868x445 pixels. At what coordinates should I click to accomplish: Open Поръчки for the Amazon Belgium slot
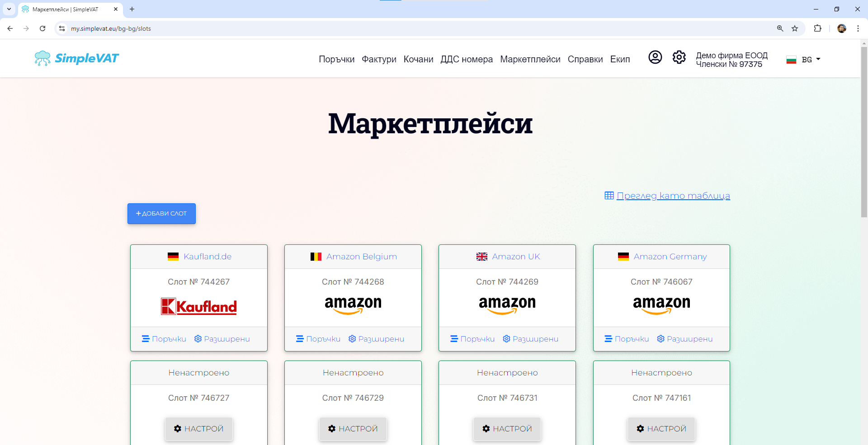(x=318, y=339)
